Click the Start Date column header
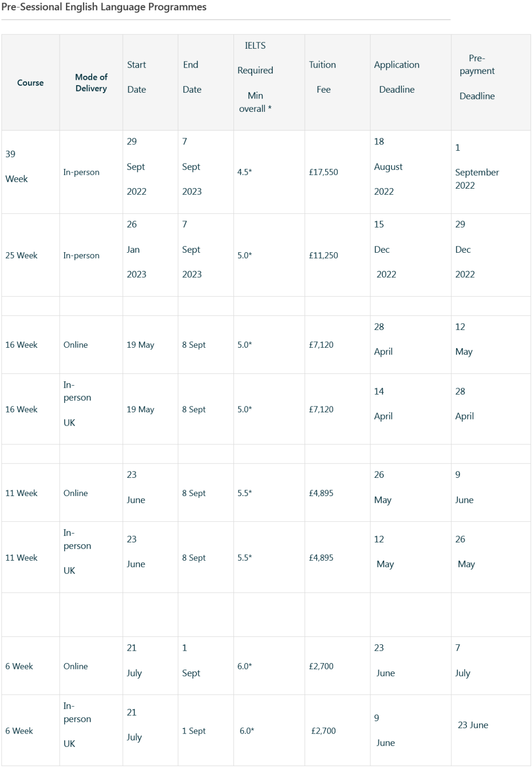 (x=136, y=77)
